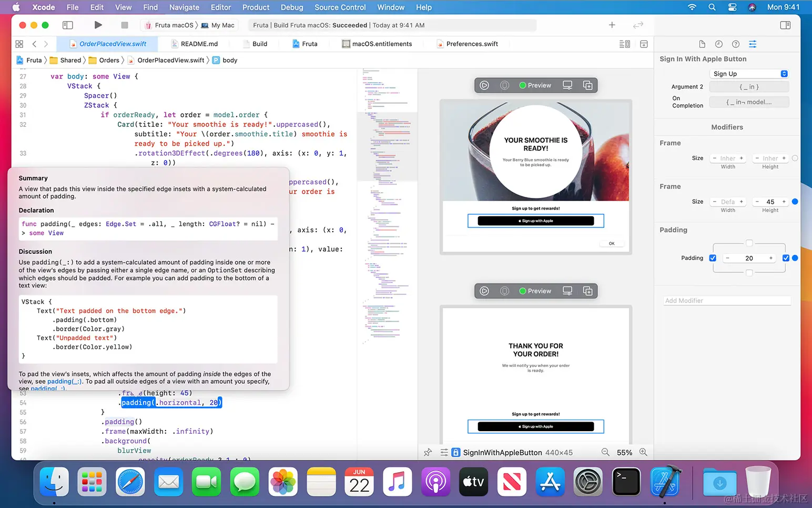Select the Attributes inspector sliders icon
Viewport: 812px width, 508px height.
[752, 44]
